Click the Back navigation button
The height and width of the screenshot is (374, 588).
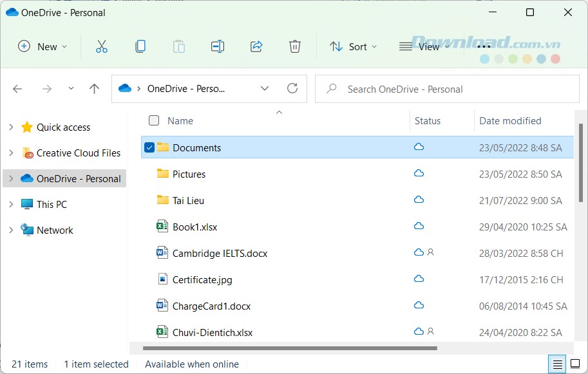(x=17, y=88)
